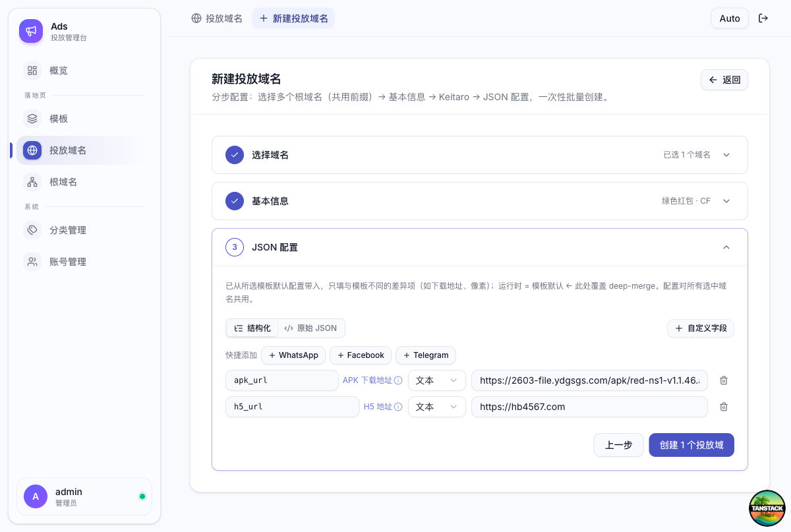The width and height of the screenshot is (791, 532).
Task: Click the APK 下载地址 info icon
Action: pos(398,380)
